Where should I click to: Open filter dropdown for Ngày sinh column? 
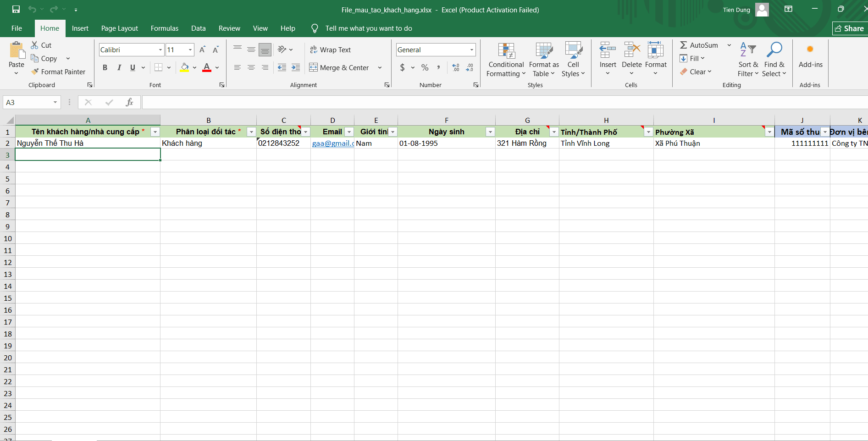[490, 132]
